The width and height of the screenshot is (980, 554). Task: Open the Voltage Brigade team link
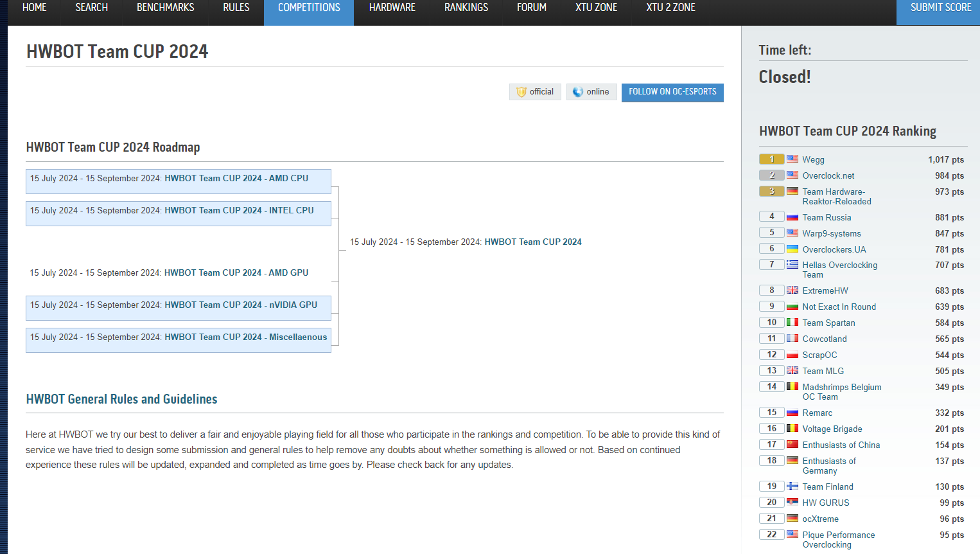(832, 429)
